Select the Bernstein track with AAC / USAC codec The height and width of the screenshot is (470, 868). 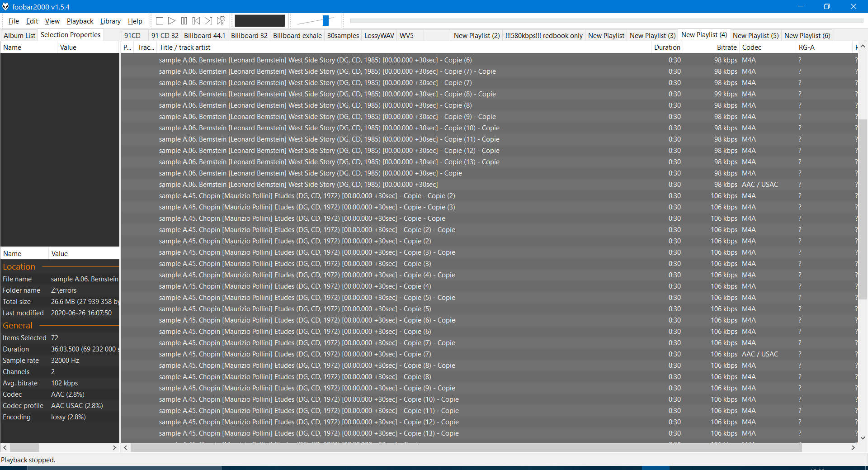point(489,185)
